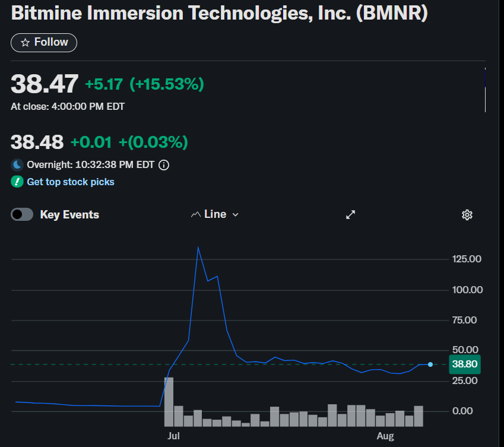Click the 125.00 axis value
Viewport: 504px width, 447px height.
pos(467,259)
